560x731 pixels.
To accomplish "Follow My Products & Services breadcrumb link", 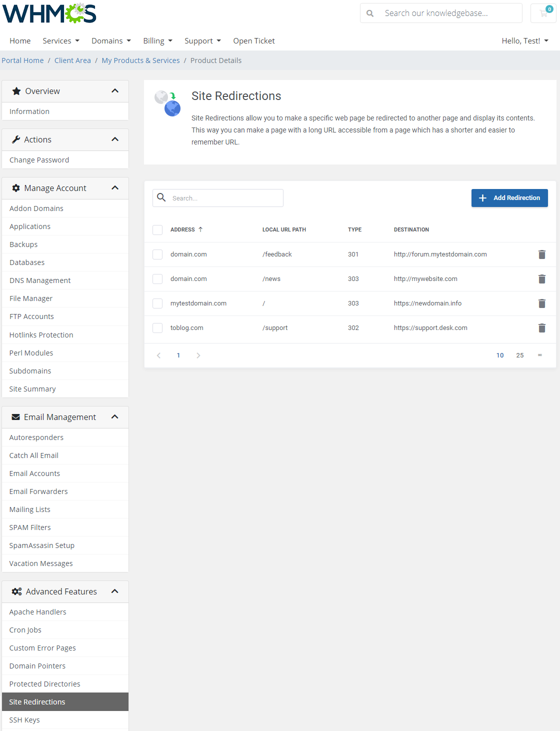I will coord(140,60).
